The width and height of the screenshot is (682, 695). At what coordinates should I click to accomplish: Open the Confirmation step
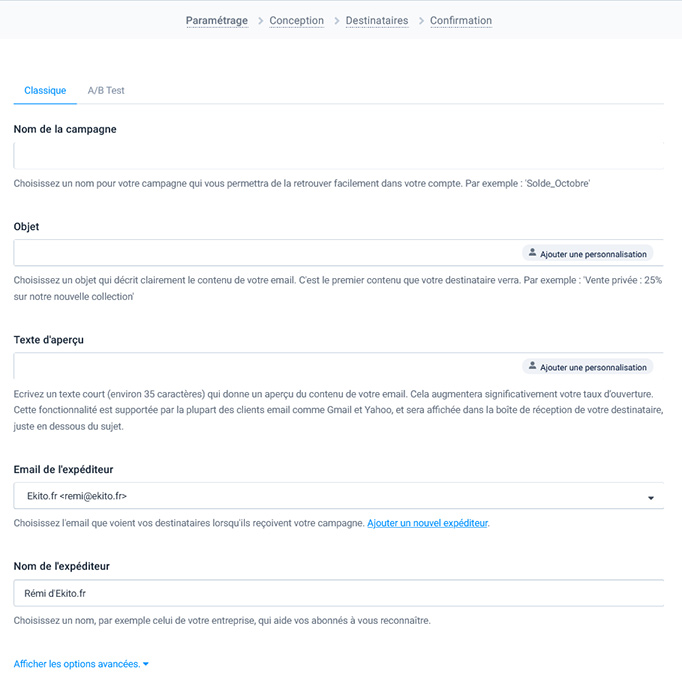pos(461,20)
